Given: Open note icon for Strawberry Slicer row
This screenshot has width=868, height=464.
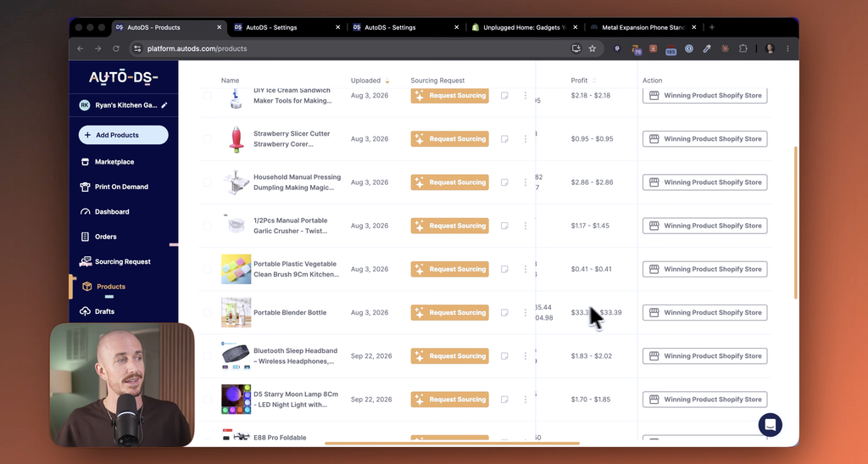Looking at the screenshot, I should tap(504, 139).
